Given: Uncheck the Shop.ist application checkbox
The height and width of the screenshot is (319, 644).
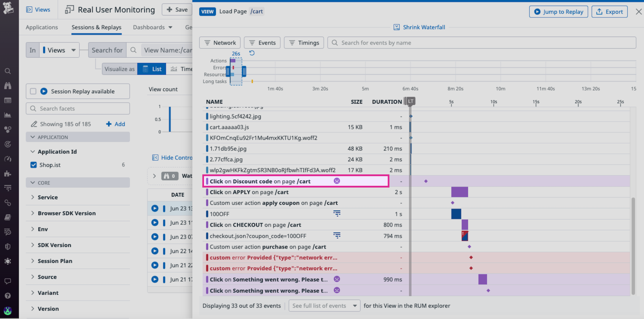Looking at the screenshot, I should pos(34,165).
